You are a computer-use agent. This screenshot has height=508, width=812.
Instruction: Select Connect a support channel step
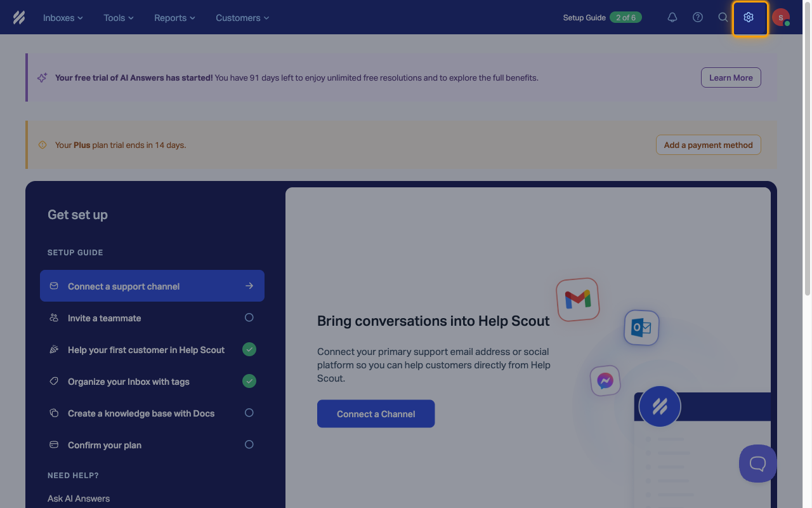[x=152, y=286]
